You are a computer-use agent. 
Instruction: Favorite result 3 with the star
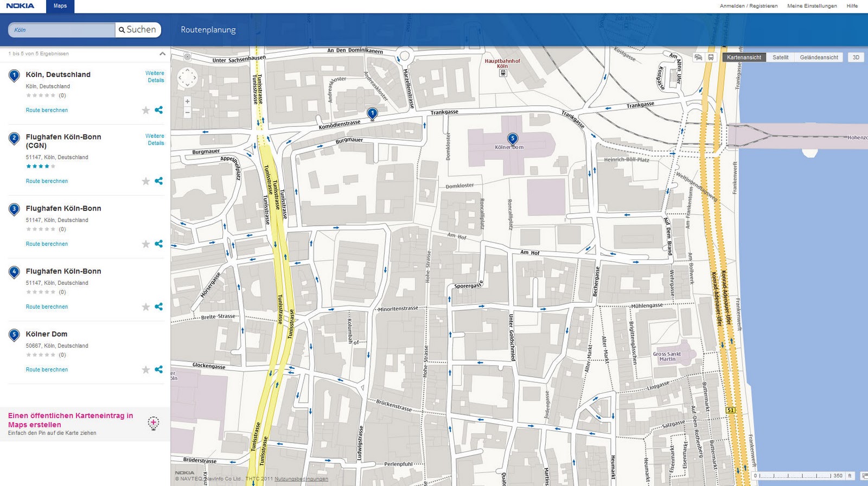coord(145,244)
